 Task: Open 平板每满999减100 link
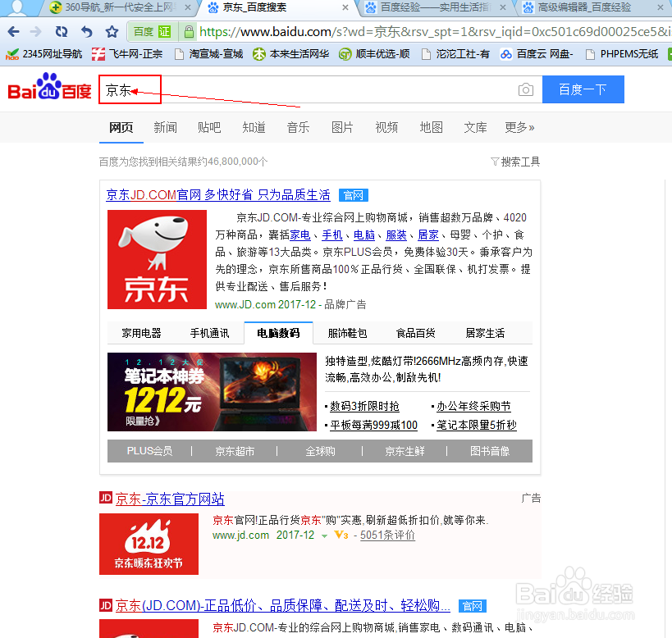click(x=373, y=425)
